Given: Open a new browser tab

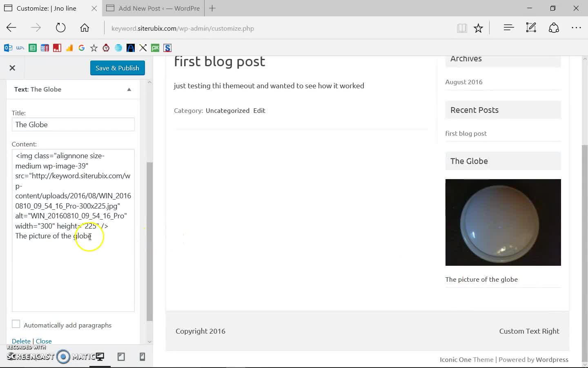Looking at the screenshot, I should tap(212, 8).
